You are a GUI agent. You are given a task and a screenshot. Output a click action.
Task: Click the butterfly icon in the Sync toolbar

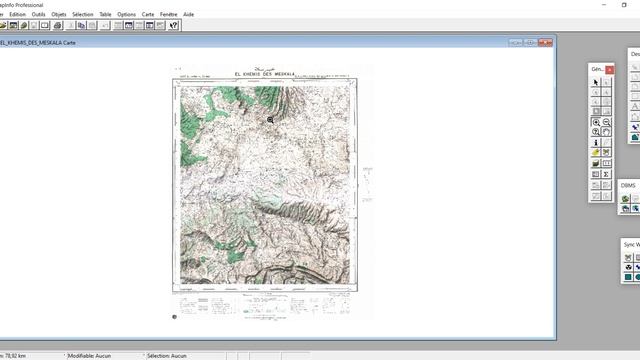click(x=628, y=258)
